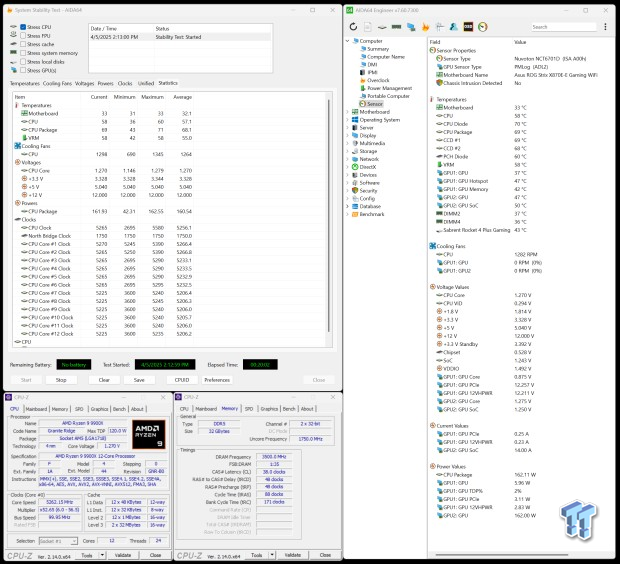620x564 pixels.
Task: Open the AIDA64 CPUID person icon
Action: (x=454, y=26)
